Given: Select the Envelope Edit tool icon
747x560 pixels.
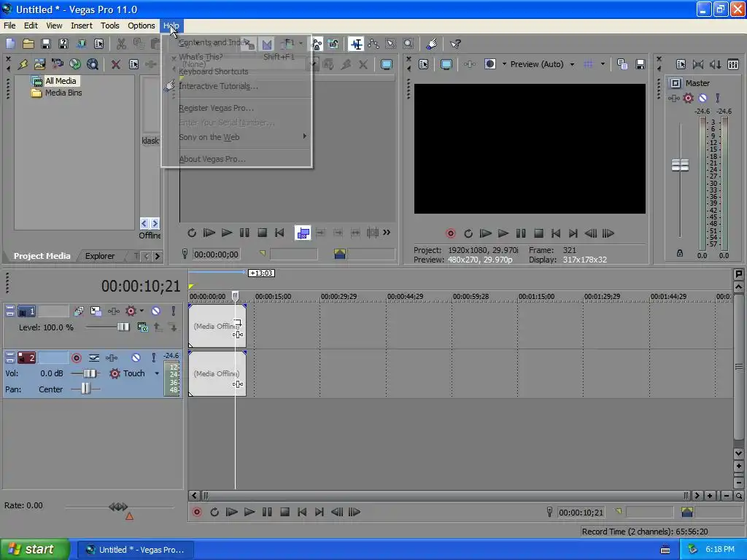Looking at the screenshot, I should 373,44.
